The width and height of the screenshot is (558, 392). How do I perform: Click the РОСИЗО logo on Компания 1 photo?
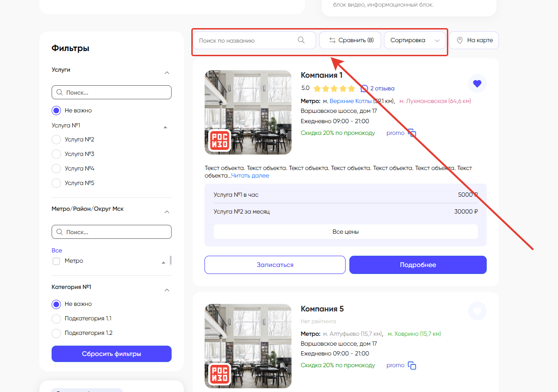(x=219, y=141)
